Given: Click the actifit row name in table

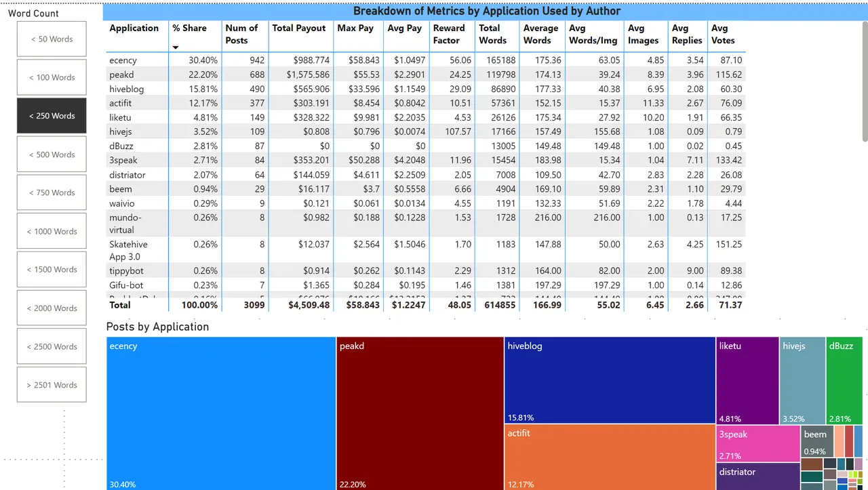Looking at the screenshot, I should (x=121, y=103).
